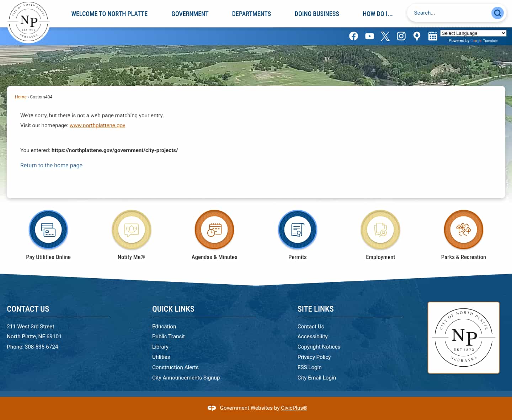Follow the Return to the home page link
Image resolution: width=512 pixels, height=420 pixels.
tap(51, 165)
